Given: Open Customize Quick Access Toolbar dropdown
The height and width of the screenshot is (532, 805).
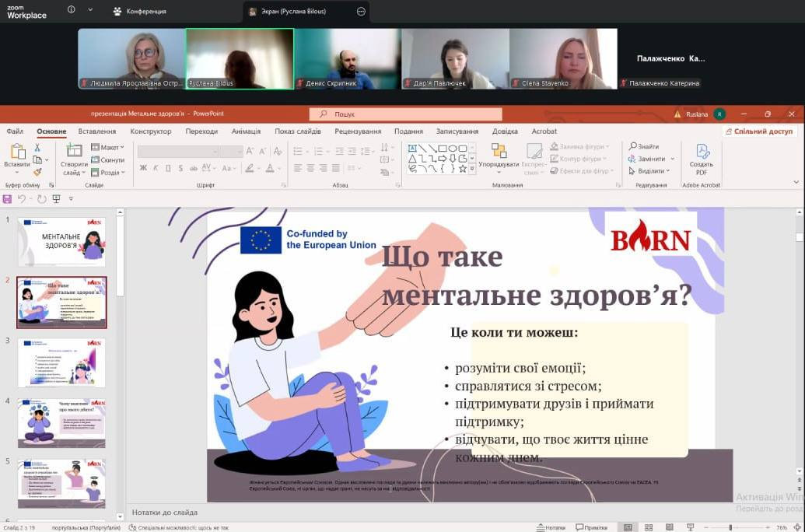Looking at the screenshot, I should (71, 199).
